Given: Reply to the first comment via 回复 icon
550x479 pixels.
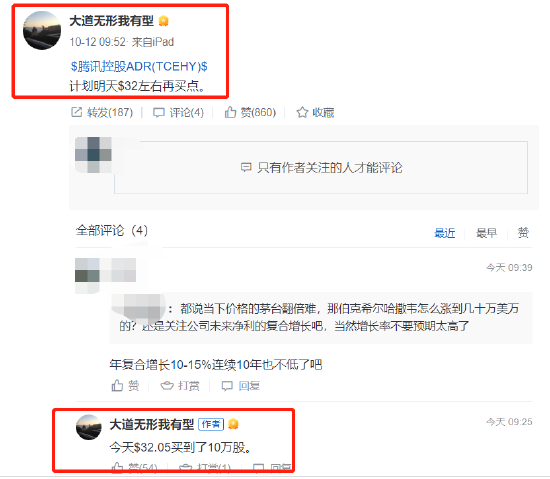Looking at the screenshot, I should click(227, 386).
